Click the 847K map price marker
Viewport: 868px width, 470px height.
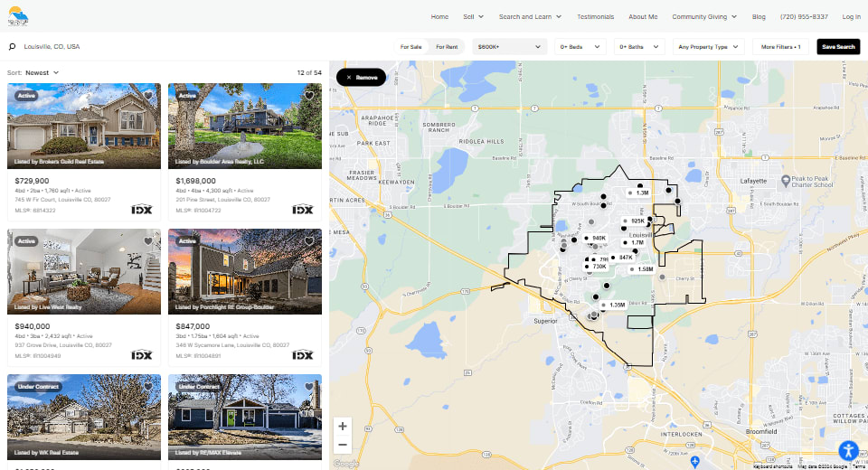coord(623,258)
